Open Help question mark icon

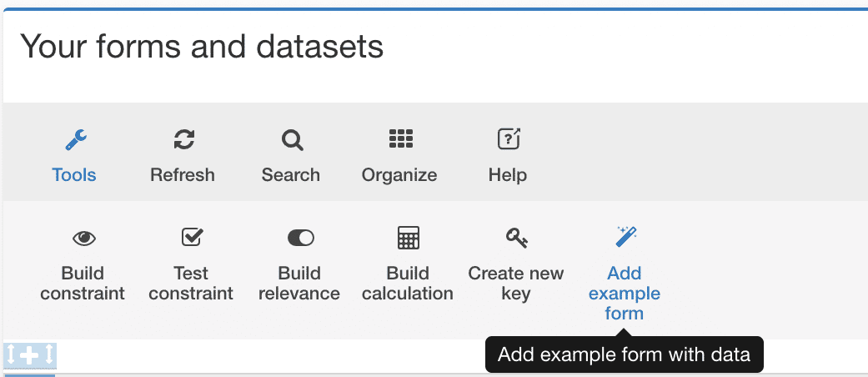[x=508, y=139]
